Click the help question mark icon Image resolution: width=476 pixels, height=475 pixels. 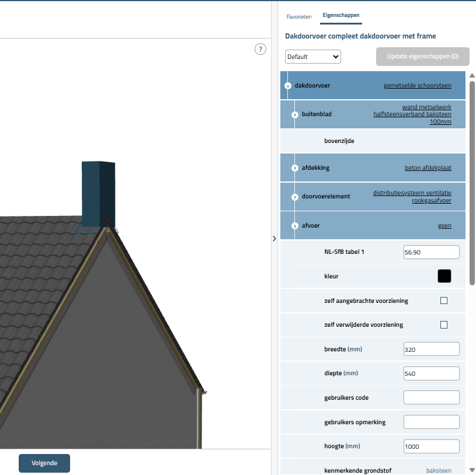pyautogui.click(x=260, y=50)
